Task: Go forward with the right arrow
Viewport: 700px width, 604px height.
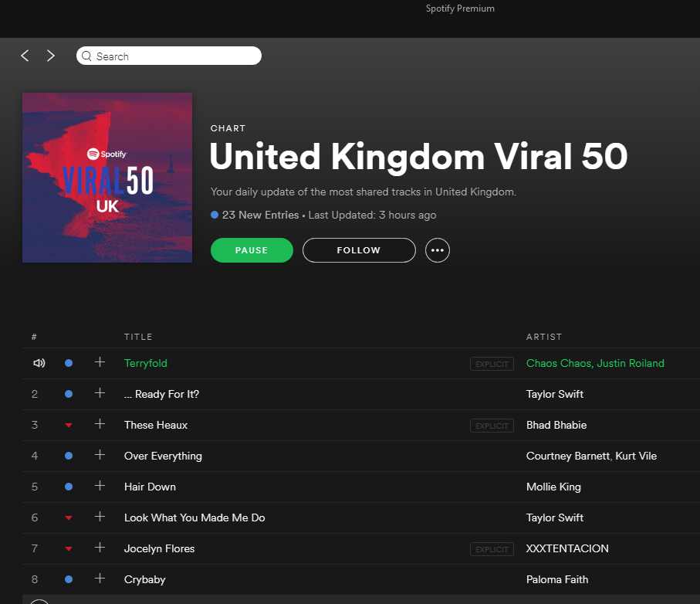Action: tap(51, 56)
